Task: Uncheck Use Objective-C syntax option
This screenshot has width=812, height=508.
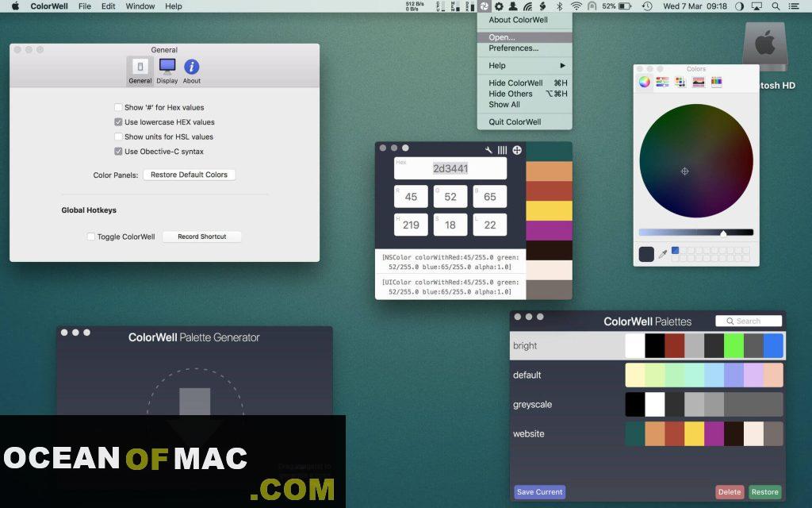Action: tap(118, 152)
